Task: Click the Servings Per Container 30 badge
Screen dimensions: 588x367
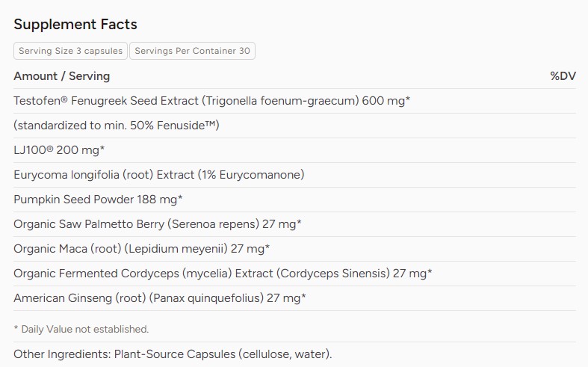Action: click(x=192, y=51)
